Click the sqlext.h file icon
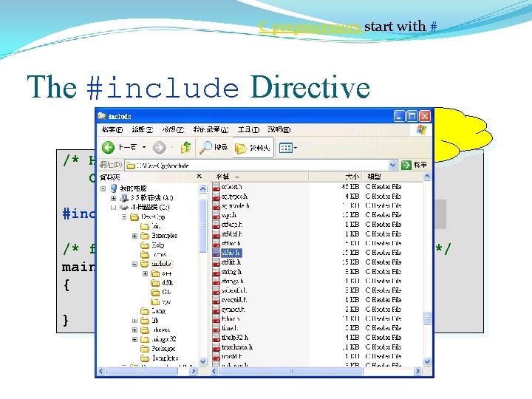The width and height of the screenshot is (532, 399). [216, 187]
